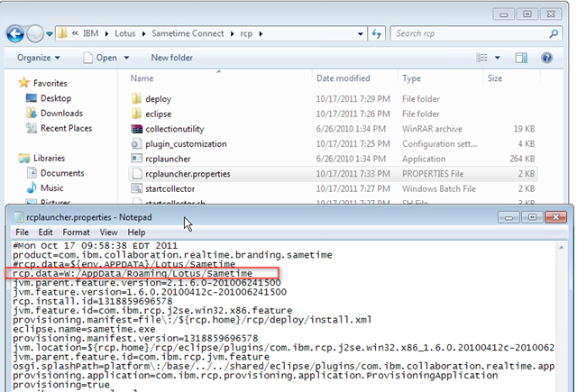Select Sametime Connect in the breadcrumb
577x392 pixels.
click(x=188, y=33)
